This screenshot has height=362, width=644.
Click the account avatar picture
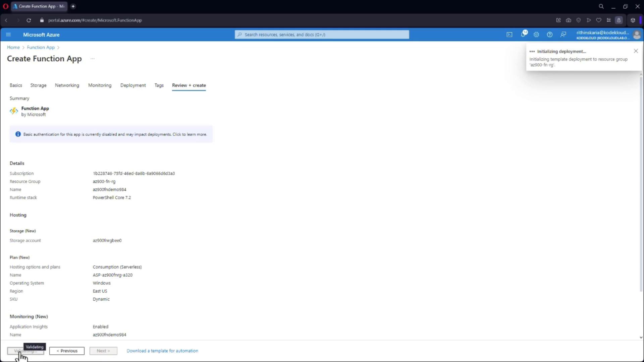(x=636, y=35)
